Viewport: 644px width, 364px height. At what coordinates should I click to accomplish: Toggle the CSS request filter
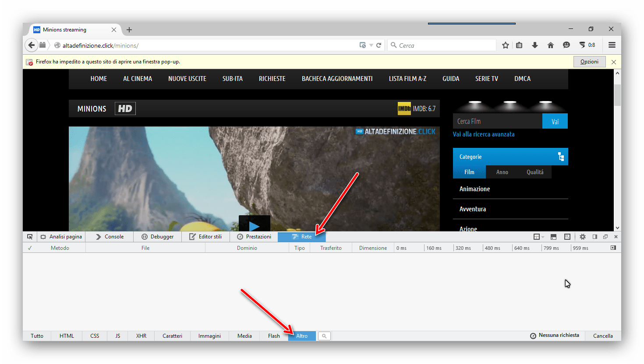[95, 336]
